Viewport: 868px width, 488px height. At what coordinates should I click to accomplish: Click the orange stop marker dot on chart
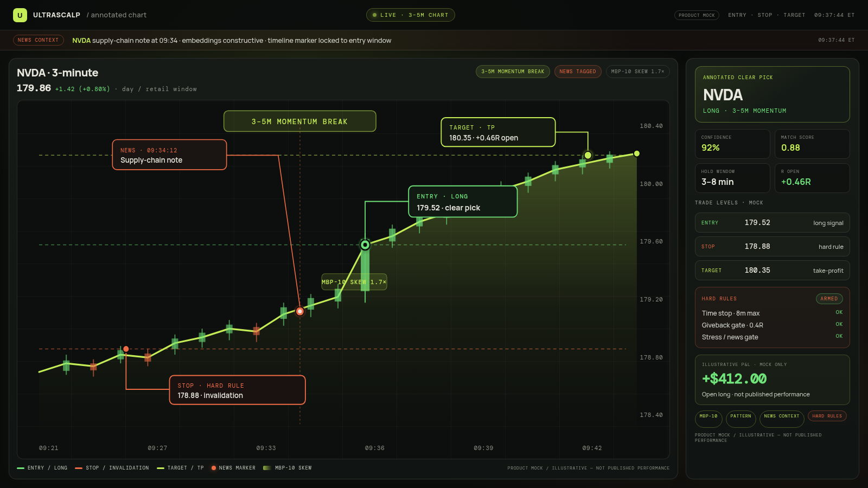coord(126,349)
